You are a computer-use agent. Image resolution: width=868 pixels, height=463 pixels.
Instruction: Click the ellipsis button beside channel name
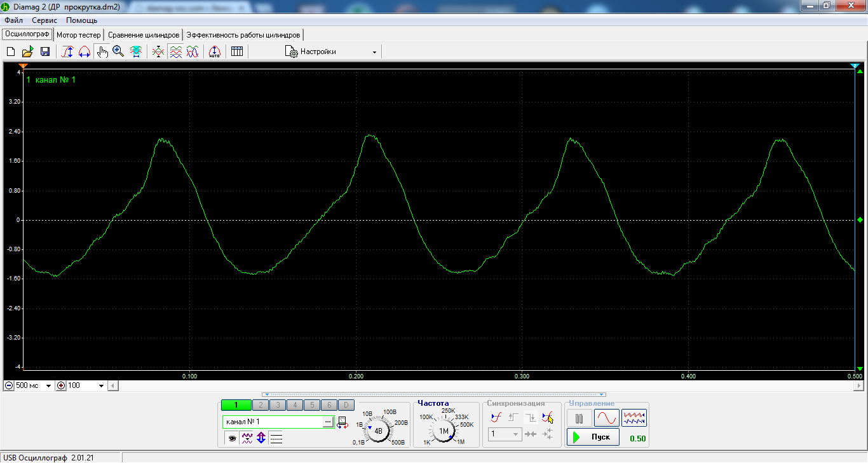coord(328,422)
